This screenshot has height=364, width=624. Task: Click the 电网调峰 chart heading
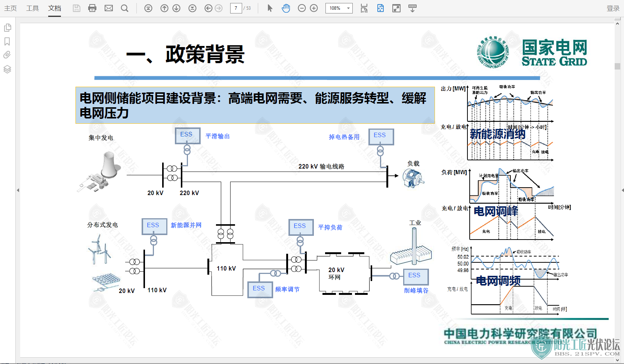coord(496,211)
